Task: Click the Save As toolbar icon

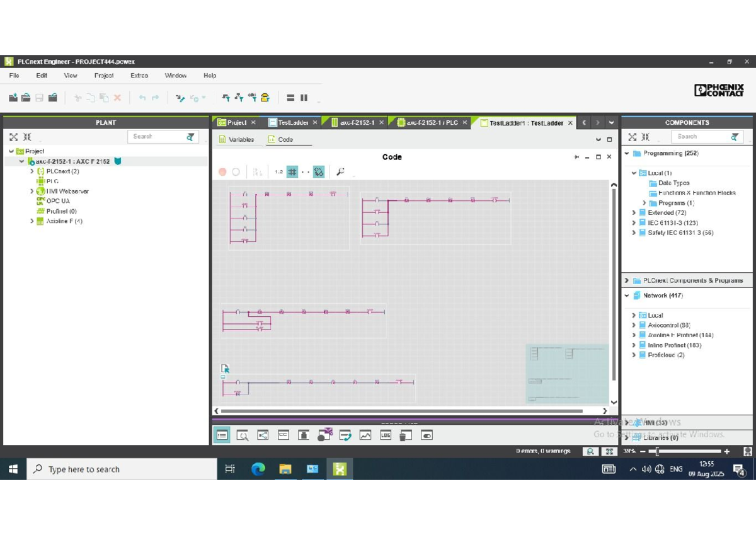Action: tap(53, 98)
